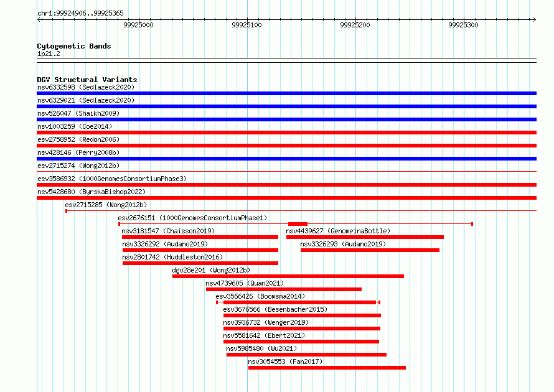Click the nsv3326293 (Audano2019) label
This screenshot has width=554, height=392.
tap(343, 244)
